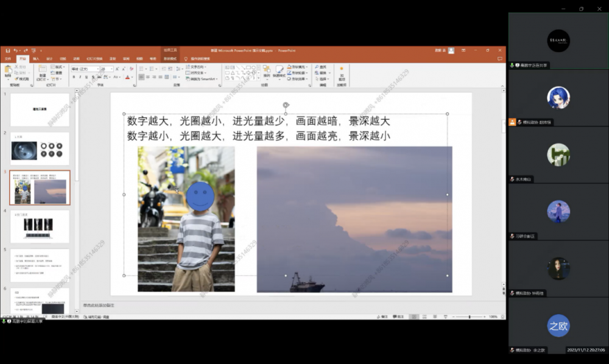This screenshot has width=609, height=364.
Task: Toggle Bold text formatting
Action: [74, 77]
